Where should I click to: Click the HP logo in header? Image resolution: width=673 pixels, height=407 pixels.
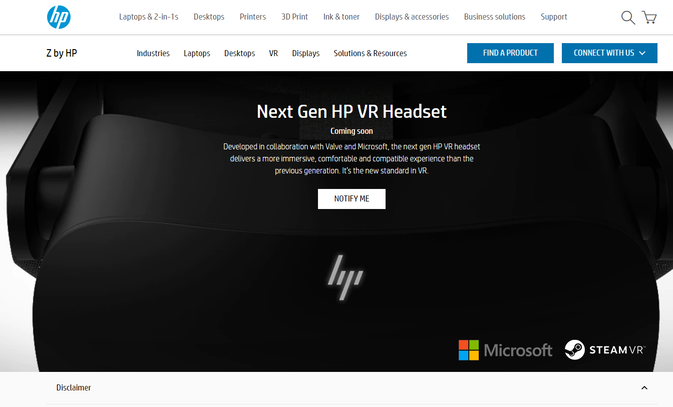point(59,17)
